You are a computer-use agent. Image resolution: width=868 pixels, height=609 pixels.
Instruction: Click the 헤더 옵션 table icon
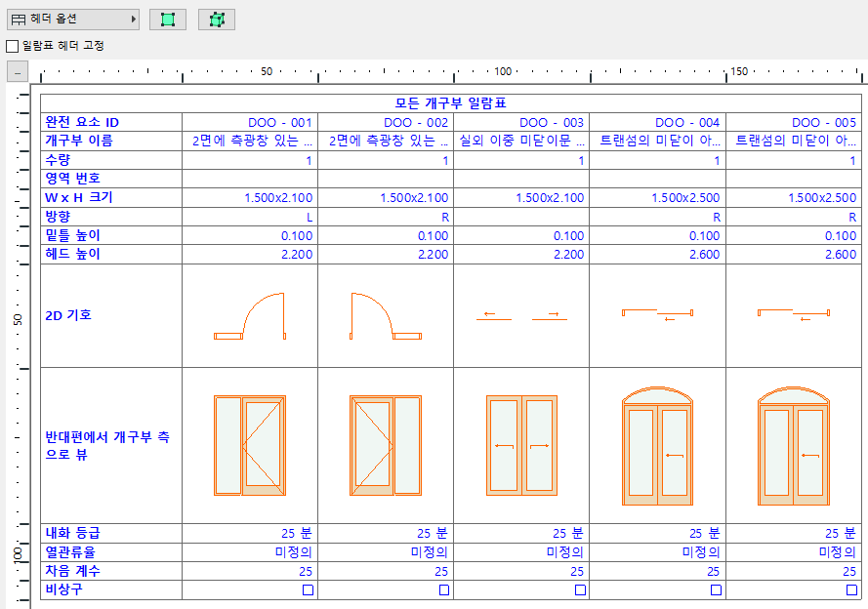coord(20,19)
